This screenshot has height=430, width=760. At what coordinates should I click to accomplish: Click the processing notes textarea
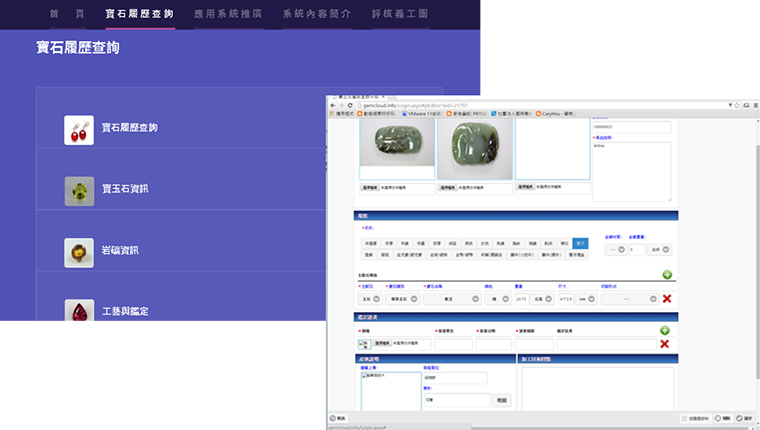(x=598, y=389)
